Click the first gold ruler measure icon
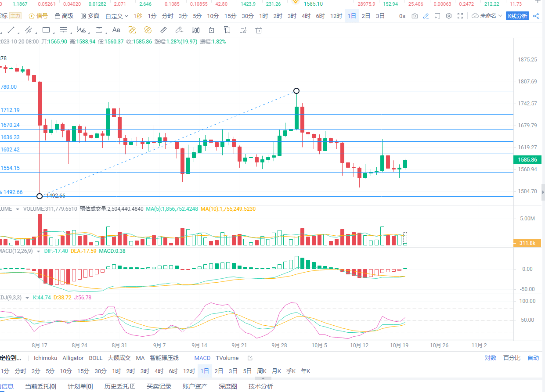 click(132, 30)
